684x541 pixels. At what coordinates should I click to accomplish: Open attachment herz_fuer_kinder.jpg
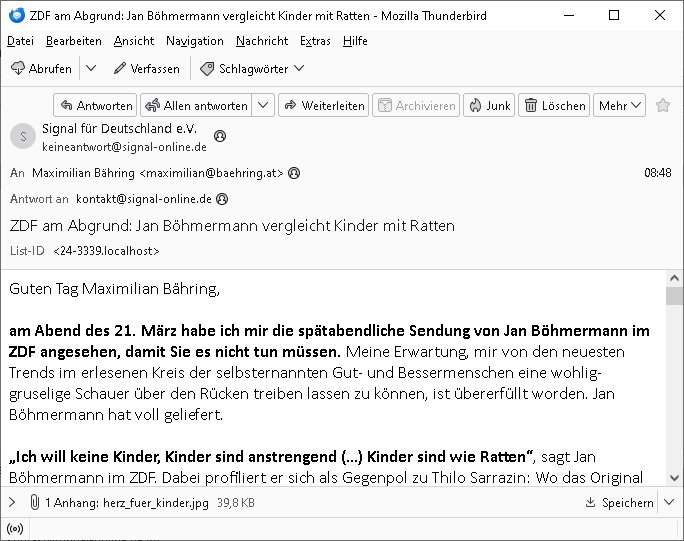tap(156, 503)
